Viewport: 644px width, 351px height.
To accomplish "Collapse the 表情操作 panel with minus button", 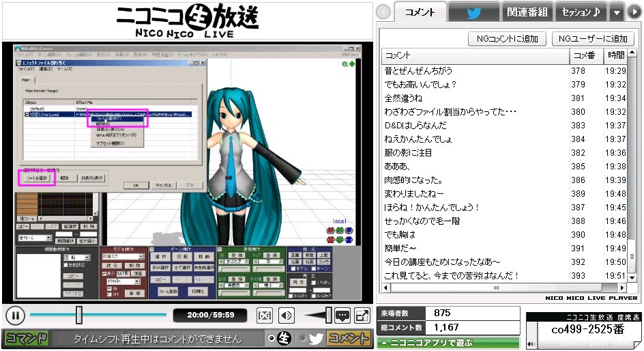I will coord(220,249).
